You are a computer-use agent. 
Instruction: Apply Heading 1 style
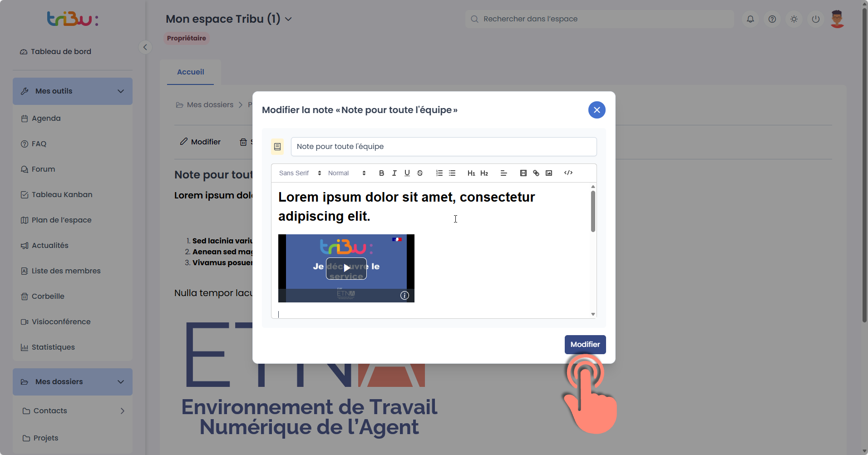coord(471,173)
